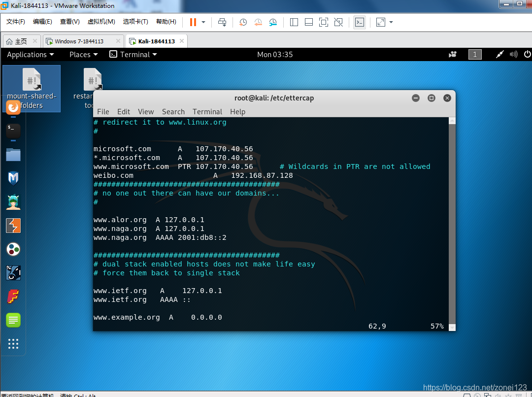
Task: Switch to the 主页 tab
Action: pyautogui.click(x=21, y=41)
